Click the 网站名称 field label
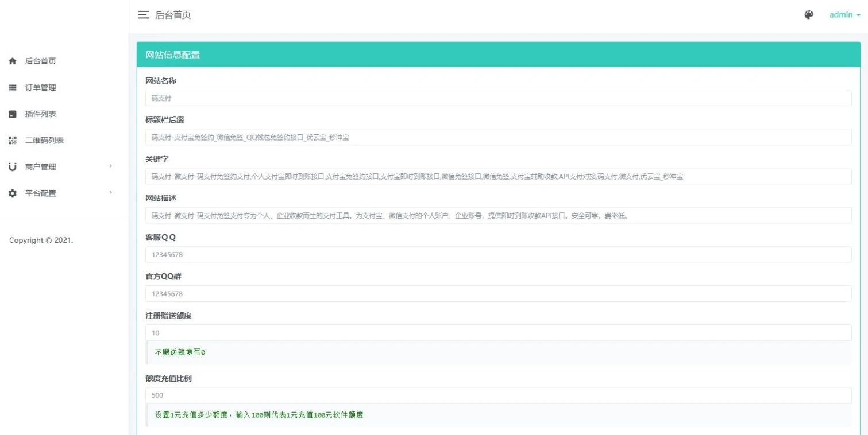Image resolution: width=868 pixels, height=435 pixels. 161,81
